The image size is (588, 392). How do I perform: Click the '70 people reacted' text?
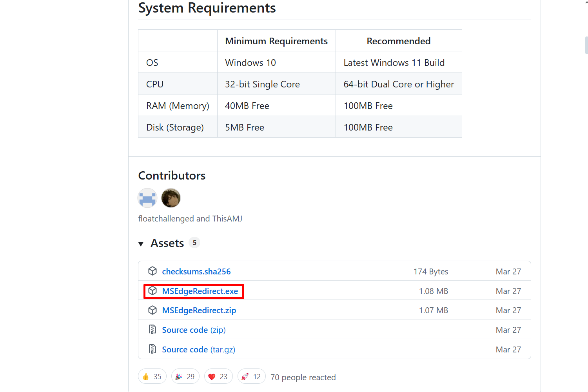(303, 377)
